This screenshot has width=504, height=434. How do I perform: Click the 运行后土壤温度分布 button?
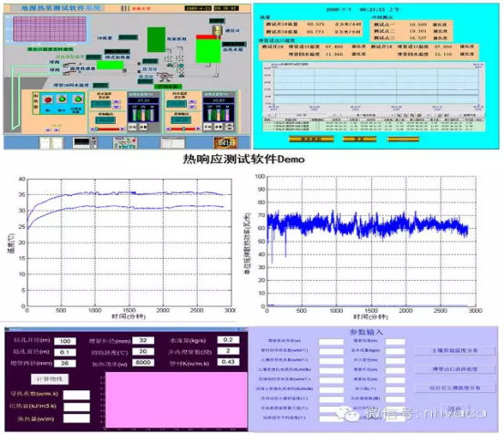coord(455,388)
